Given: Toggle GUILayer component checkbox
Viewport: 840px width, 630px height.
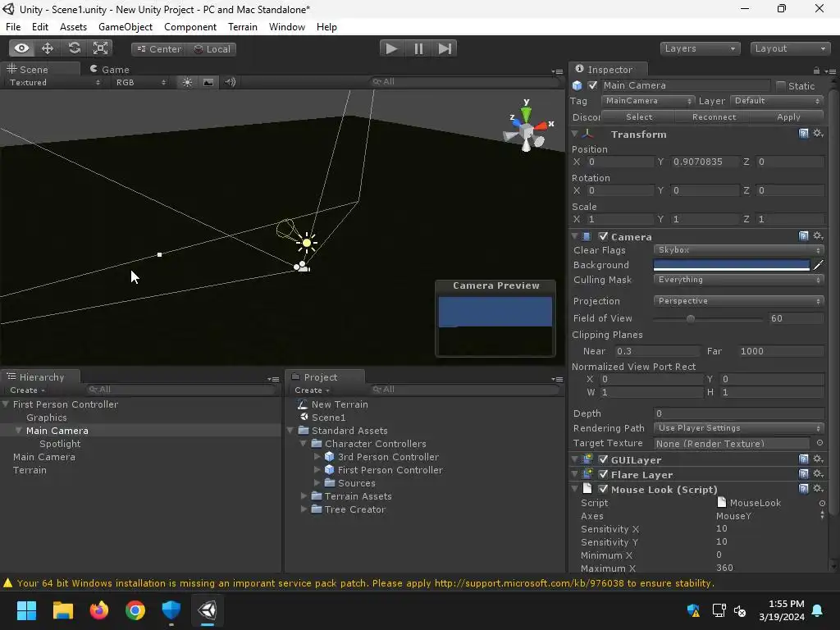Looking at the screenshot, I should point(603,459).
